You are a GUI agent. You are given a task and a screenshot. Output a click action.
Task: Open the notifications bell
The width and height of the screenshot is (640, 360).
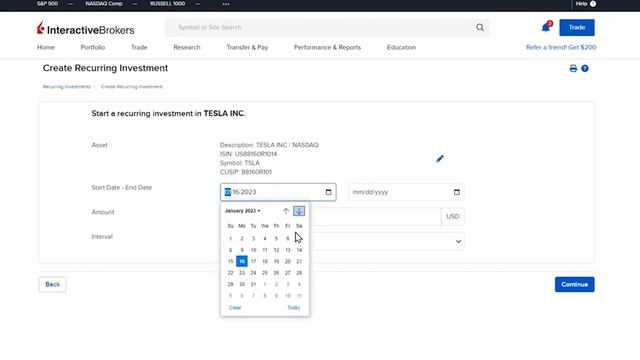tap(546, 27)
